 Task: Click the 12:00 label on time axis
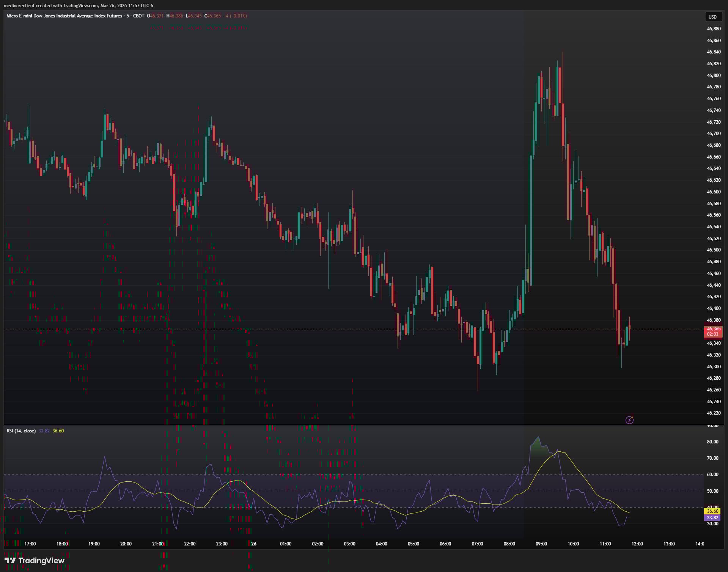click(x=637, y=544)
